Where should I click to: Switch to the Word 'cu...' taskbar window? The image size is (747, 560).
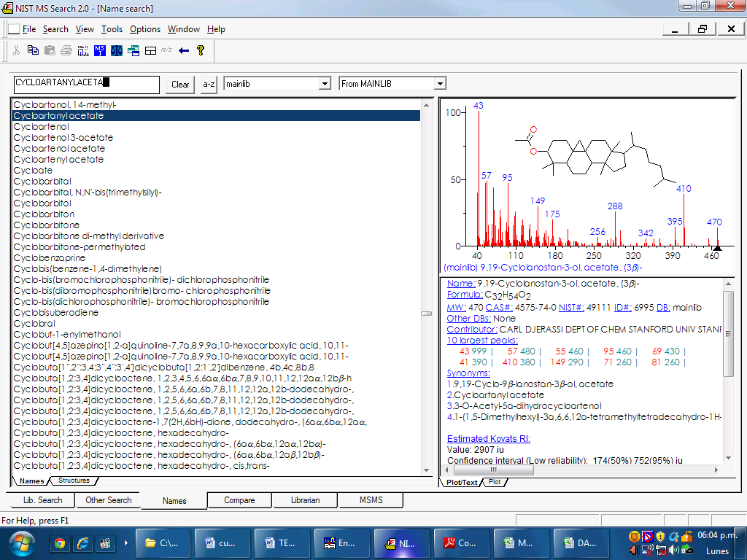point(222,543)
